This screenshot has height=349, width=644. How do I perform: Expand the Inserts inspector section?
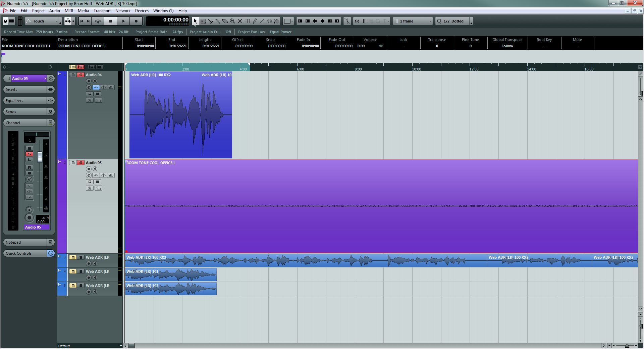pos(25,90)
